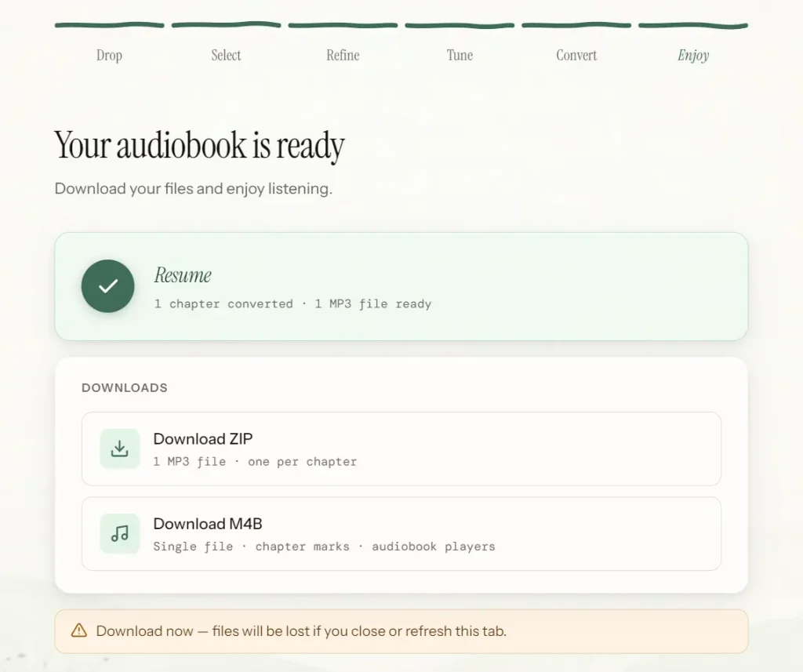
Task: Click the Resume book title
Action: (x=183, y=275)
